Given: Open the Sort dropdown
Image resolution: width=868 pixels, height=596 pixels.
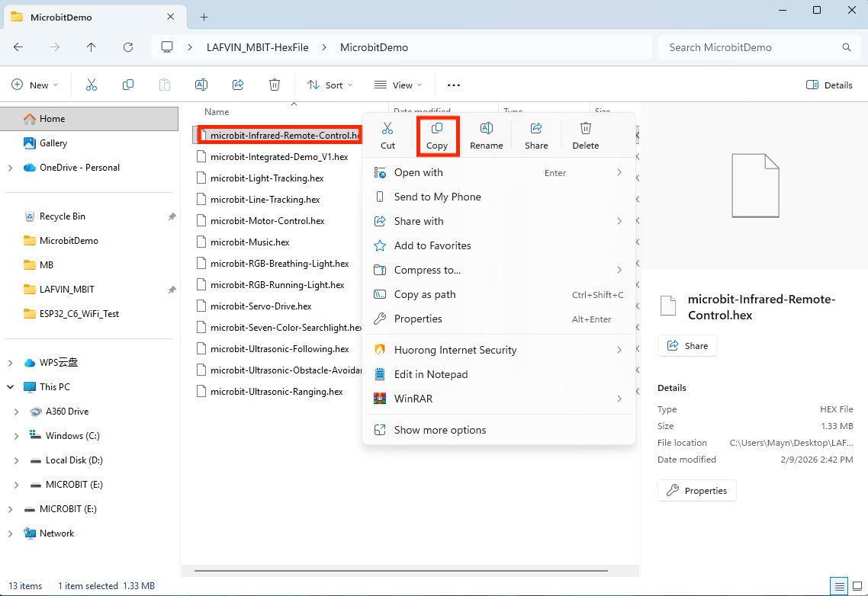Looking at the screenshot, I should (x=330, y=85).
